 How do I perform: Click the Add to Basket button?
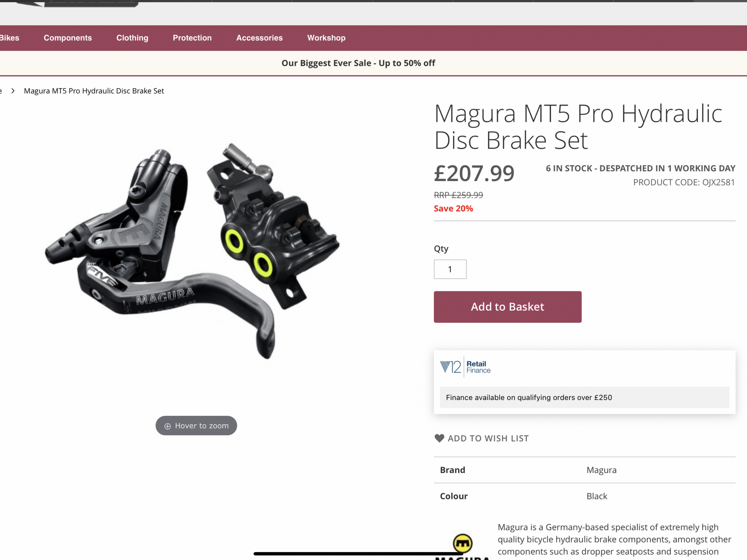[x=508, y=307]
